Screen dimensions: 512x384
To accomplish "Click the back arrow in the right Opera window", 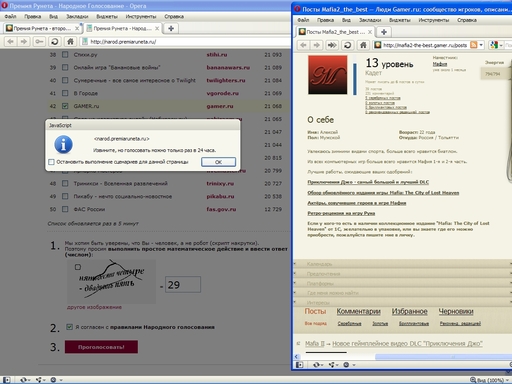I will pos(303,45).
